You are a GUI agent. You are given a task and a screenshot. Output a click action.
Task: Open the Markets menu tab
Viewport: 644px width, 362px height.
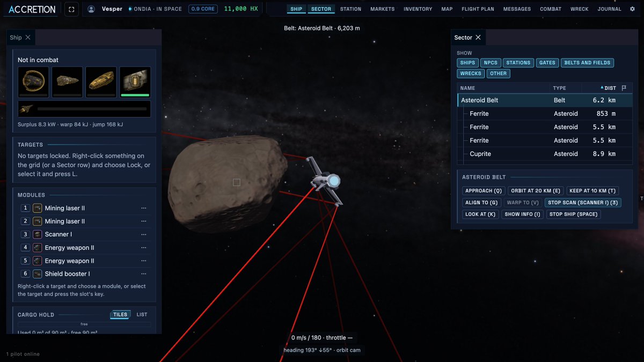(x=382, y=9)
